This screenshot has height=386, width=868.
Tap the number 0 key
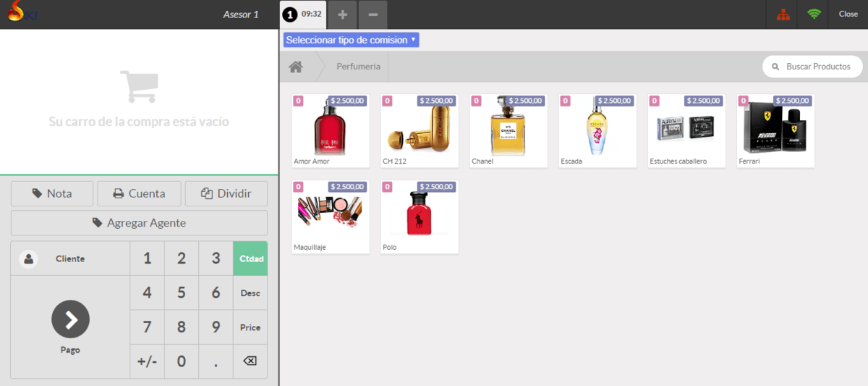(x=182, y=361)
